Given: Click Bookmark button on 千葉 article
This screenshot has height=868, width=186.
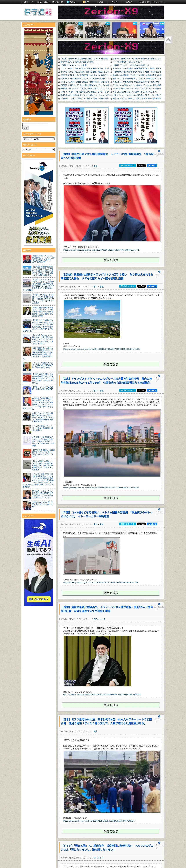Looking at the screenshot, I should (x=127, y=524).
